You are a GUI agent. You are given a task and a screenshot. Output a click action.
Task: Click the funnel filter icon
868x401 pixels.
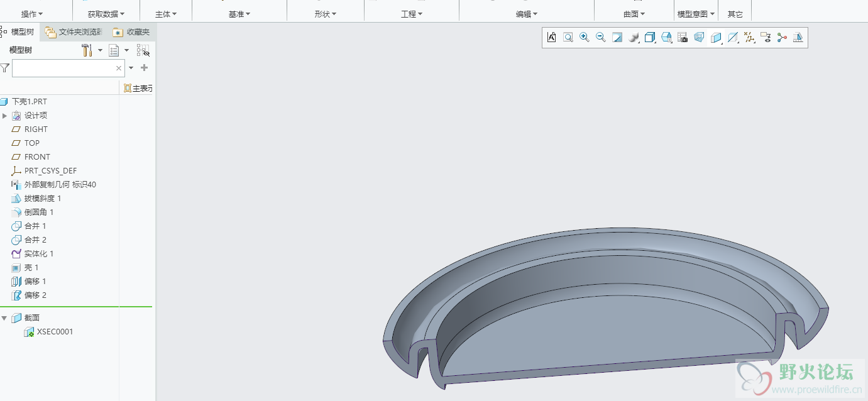tap(5, 68)
